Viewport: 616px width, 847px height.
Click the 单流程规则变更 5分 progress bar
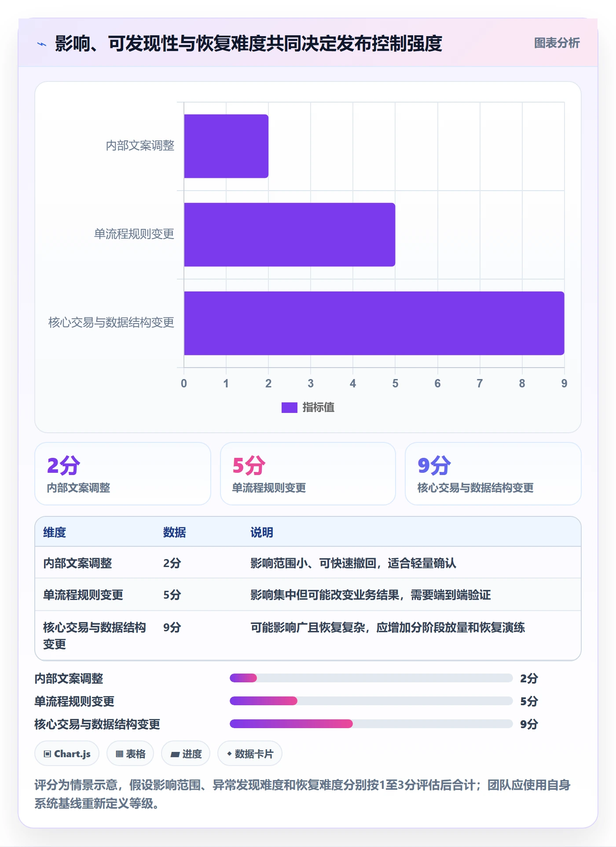tap(371, 701)
